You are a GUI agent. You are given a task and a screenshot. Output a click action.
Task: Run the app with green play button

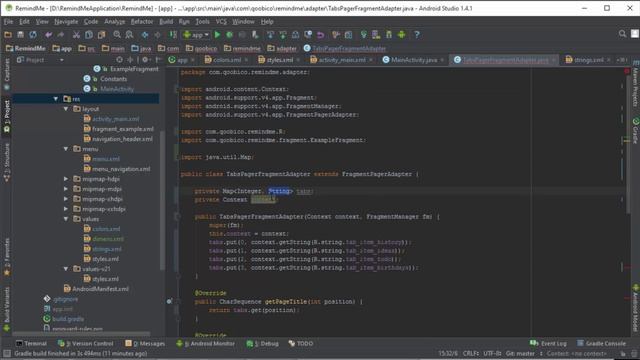217,35
